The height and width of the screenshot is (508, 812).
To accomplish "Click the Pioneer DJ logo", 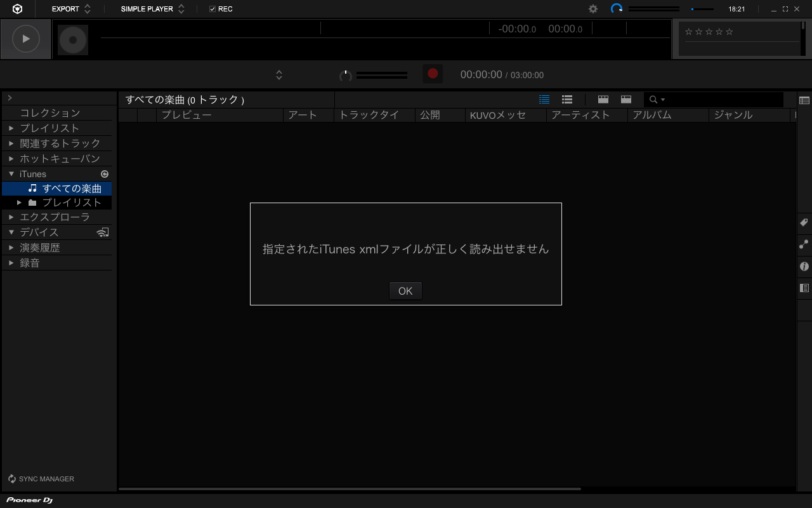I will coord(30,500).
